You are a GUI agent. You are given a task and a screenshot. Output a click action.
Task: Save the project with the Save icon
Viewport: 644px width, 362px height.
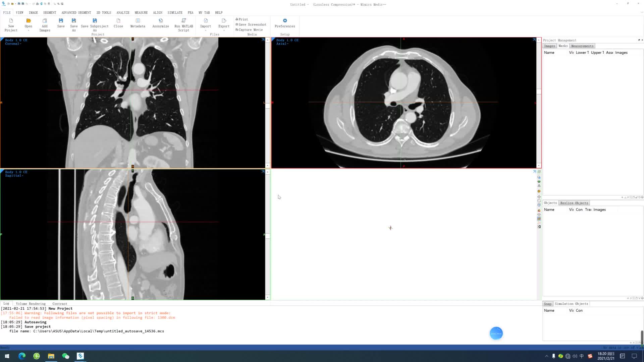tap(61, 21)
